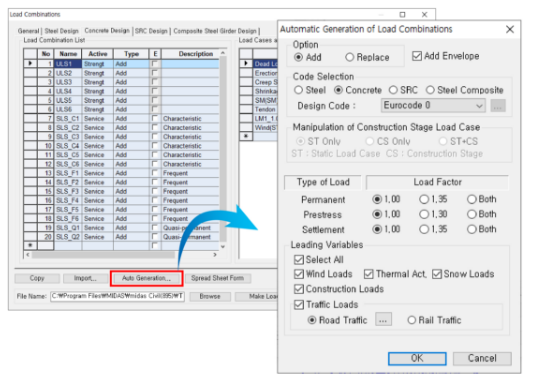Image resolution: width=535 pixels, height=381 pixels.
Task: Toggle the E checkbox for ULS2 row
Action: [x=155, y=73]
